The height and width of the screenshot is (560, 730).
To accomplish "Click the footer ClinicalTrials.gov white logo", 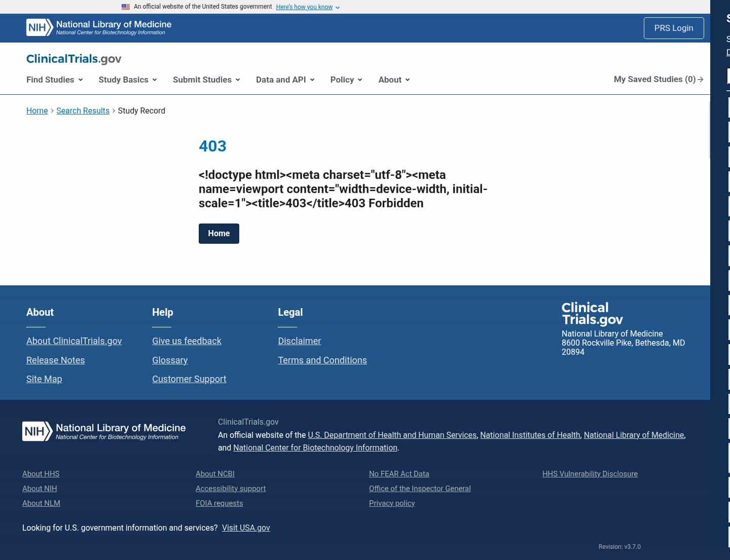I will [x=592, y=314].
